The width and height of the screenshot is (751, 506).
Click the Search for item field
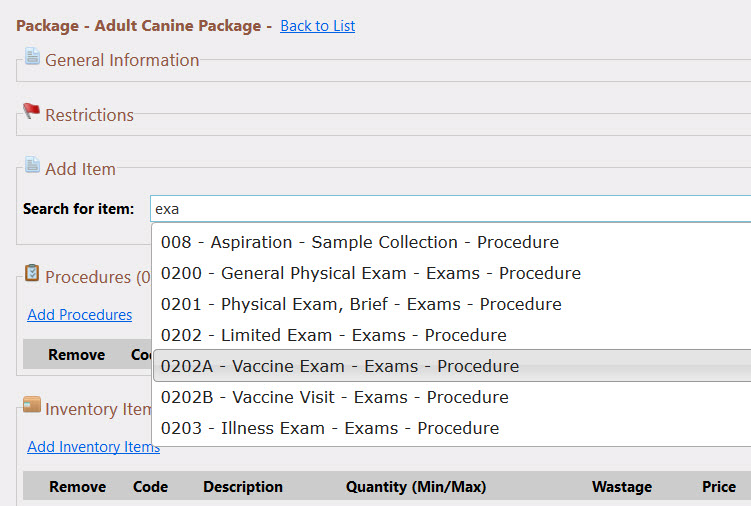coord(450,209)
